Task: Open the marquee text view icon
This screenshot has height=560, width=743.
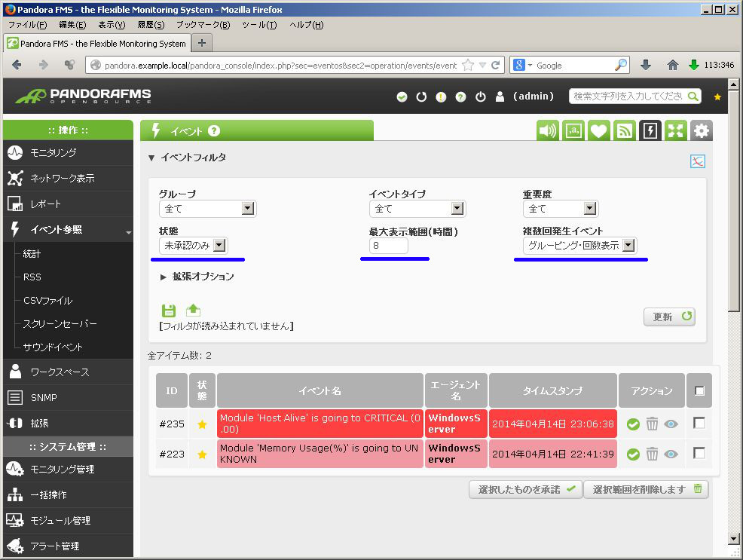Action: coord(573,130)
